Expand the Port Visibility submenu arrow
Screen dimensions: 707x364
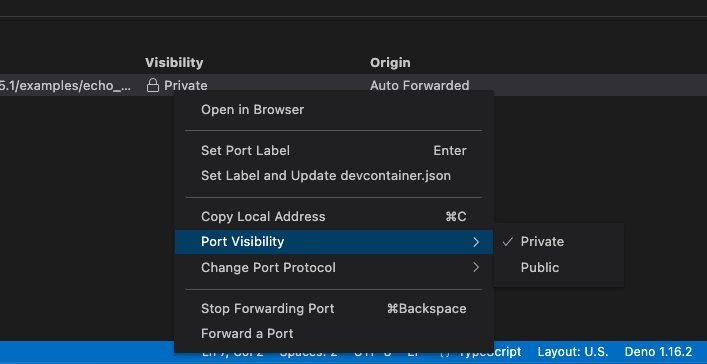click(x=476, y=242)
